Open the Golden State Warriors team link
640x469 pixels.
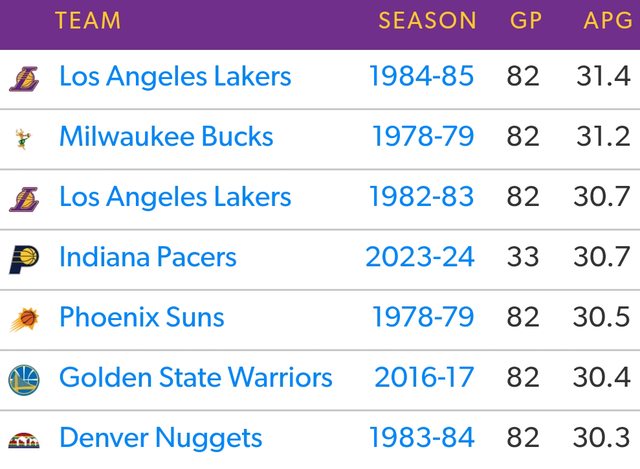pyautogui.click(x=196, y=378)
